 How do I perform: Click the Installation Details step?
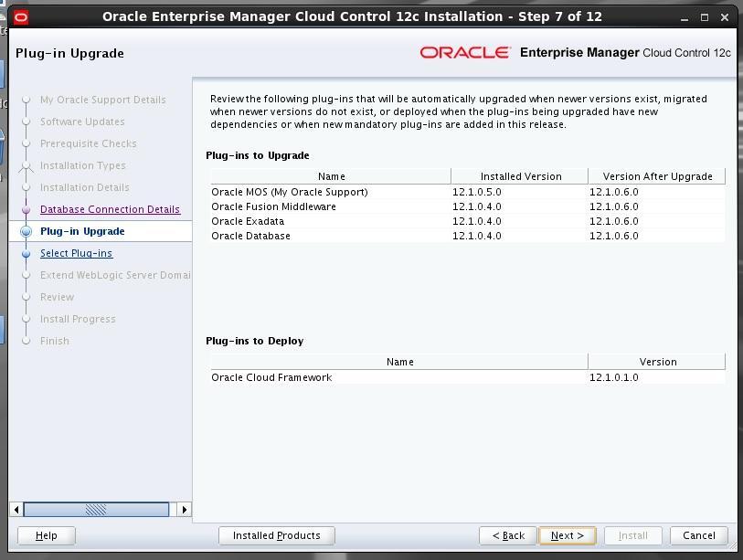[x=84, y=187]
